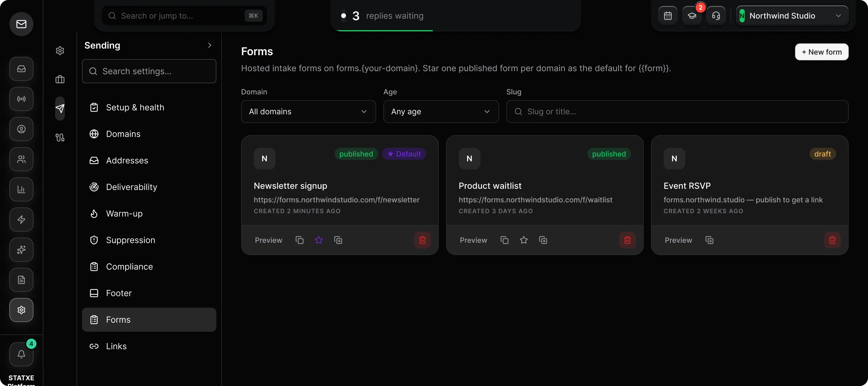The width and height of the screenshot is (868, 386).
Task: Open the bar chart analytics icon
Action: 21,189
